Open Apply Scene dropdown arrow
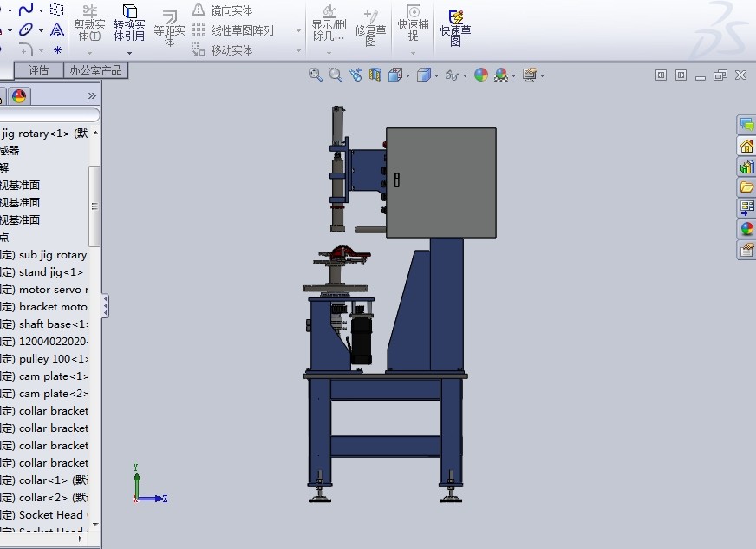756x549 pixels. pyautogui.click(x=514, y=75)
